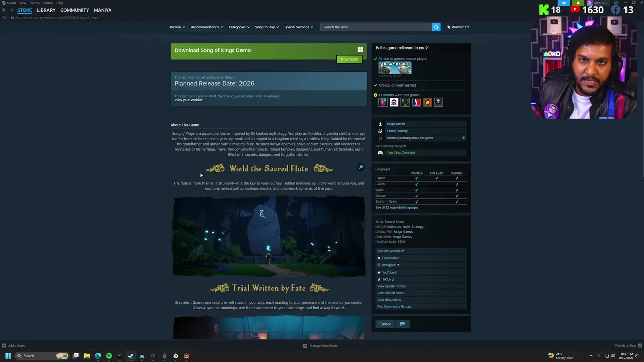Open the glowing forest gameplay image
This screenshot has height=362, width=644.
[269, 236]
